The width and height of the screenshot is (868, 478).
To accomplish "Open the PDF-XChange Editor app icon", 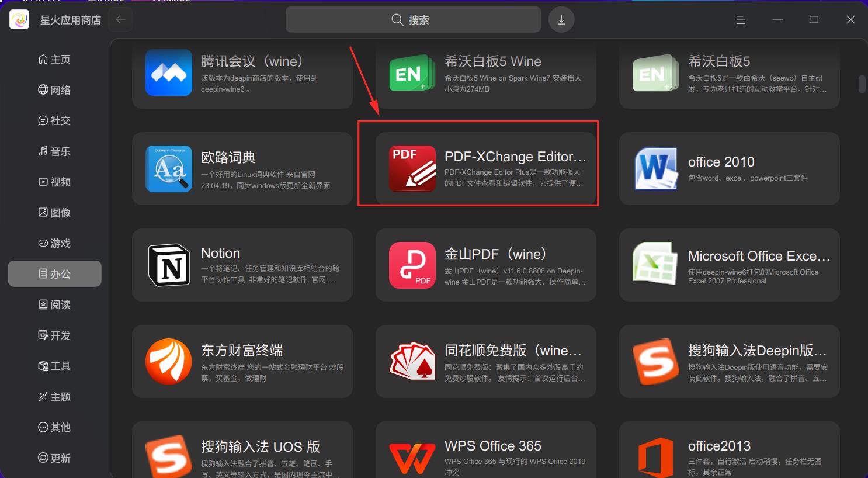I will (x=412, y=168).
